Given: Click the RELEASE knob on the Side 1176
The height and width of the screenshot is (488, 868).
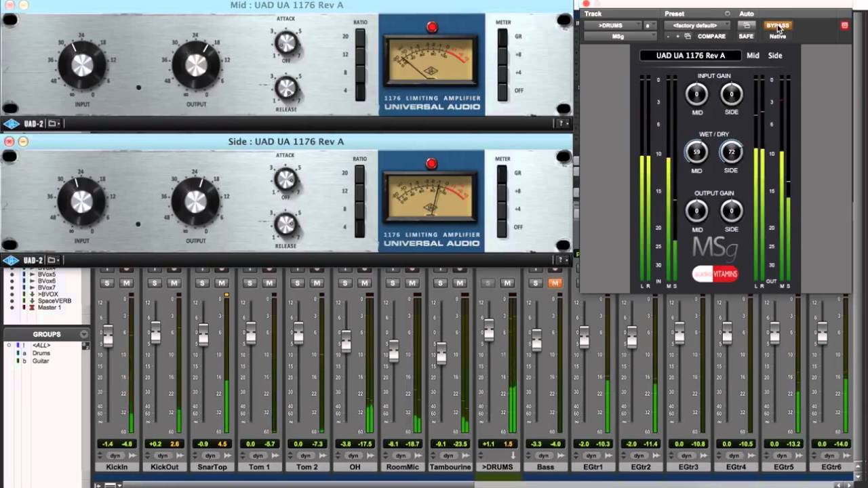Looking at the screenshot, I should pos(285,224).
